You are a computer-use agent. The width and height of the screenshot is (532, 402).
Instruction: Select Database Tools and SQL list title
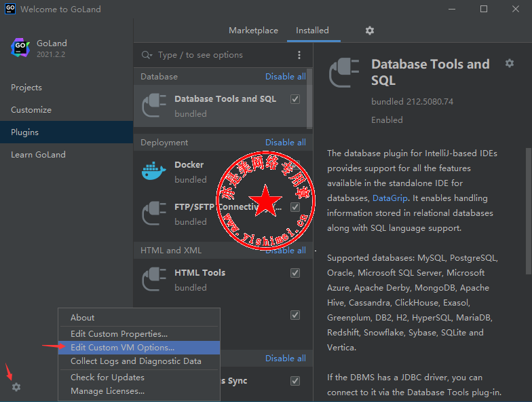pos(225,99)
